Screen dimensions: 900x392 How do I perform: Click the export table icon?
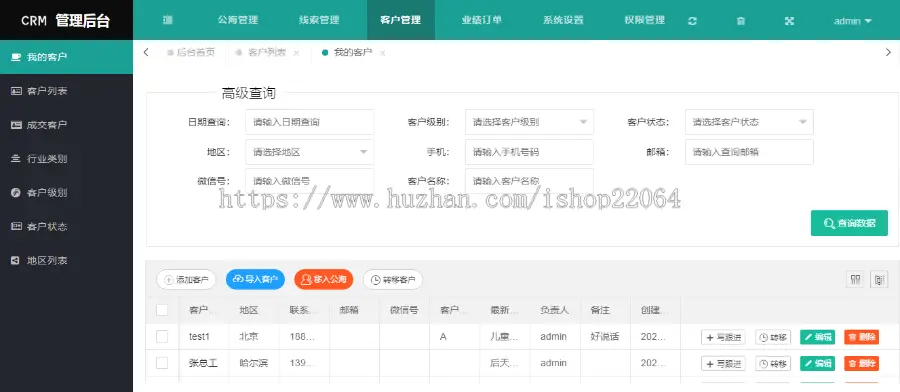(879, 280)
